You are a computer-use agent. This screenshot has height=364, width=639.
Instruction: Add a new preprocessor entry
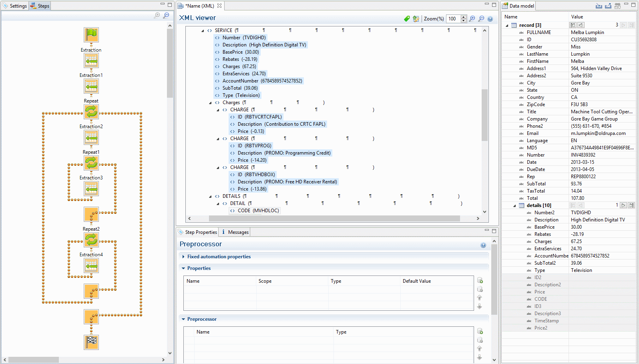coord(480,331)
